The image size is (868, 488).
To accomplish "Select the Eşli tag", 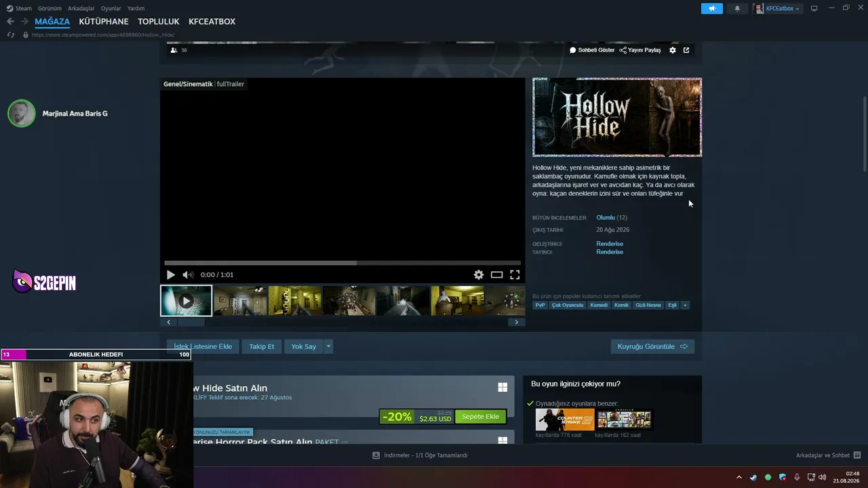I will 672,305.
